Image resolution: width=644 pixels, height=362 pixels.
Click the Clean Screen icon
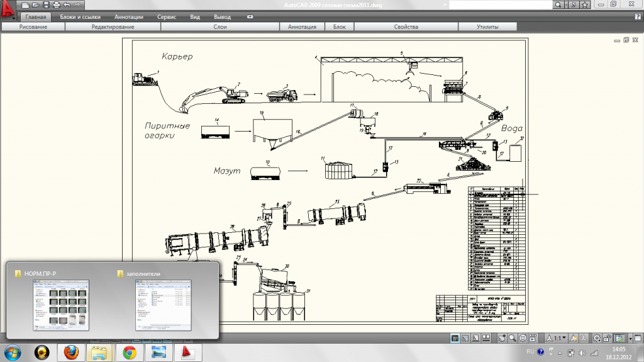[638, 338]
